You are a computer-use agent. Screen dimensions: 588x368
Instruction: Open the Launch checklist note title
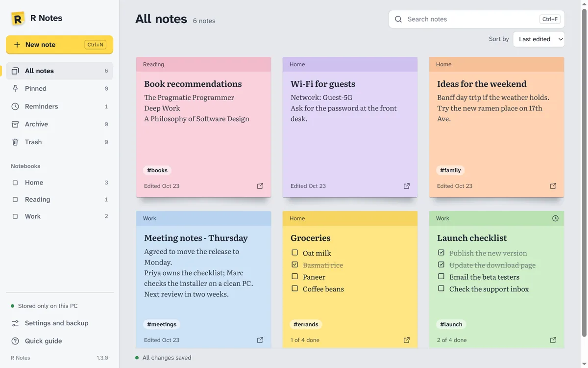coord(472,238)
